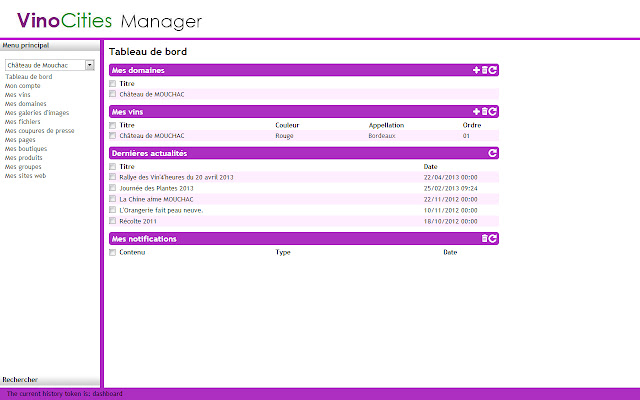Image resolution: width=640 pixels, height=400 pixels.
Task: Check the Récolte 2011 news row
Action: [x=113, y=221]
